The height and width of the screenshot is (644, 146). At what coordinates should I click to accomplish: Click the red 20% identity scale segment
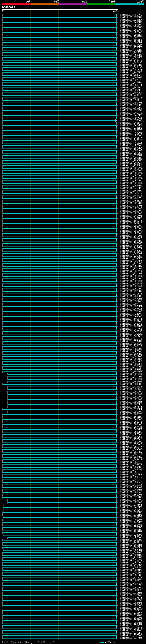[16, 4]
